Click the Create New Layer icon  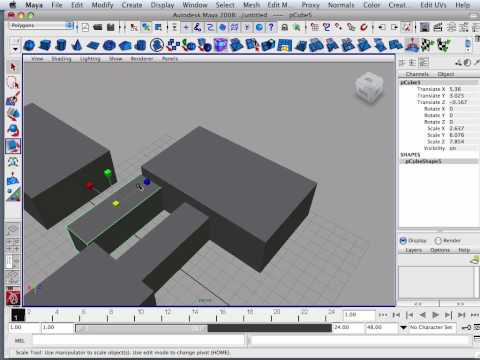point(475,260)
